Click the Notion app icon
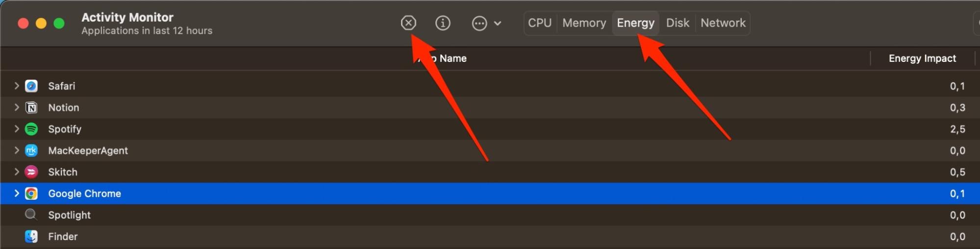Screen dimensions: 980x249 click(31, 108)
